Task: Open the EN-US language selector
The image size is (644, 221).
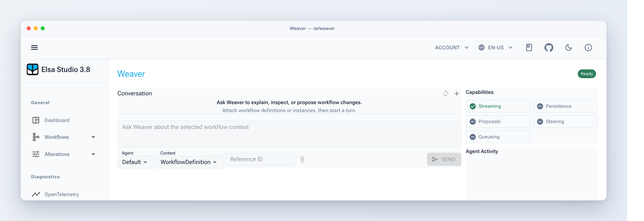Action: pyautogui.click(x=496, y=47)
